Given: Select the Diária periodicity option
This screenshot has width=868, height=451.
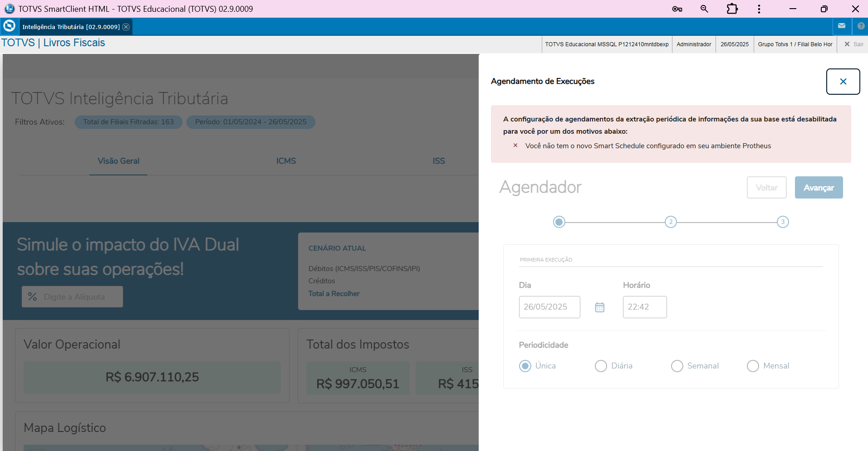Looking at the screenshot, I should tap(601, 366).
